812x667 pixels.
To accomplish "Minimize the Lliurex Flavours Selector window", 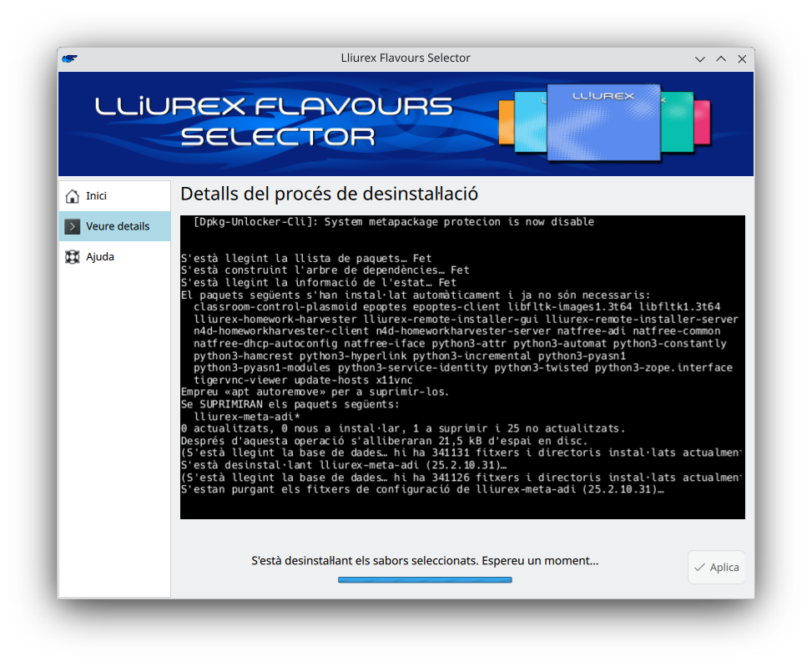I will tap(701, 58).
